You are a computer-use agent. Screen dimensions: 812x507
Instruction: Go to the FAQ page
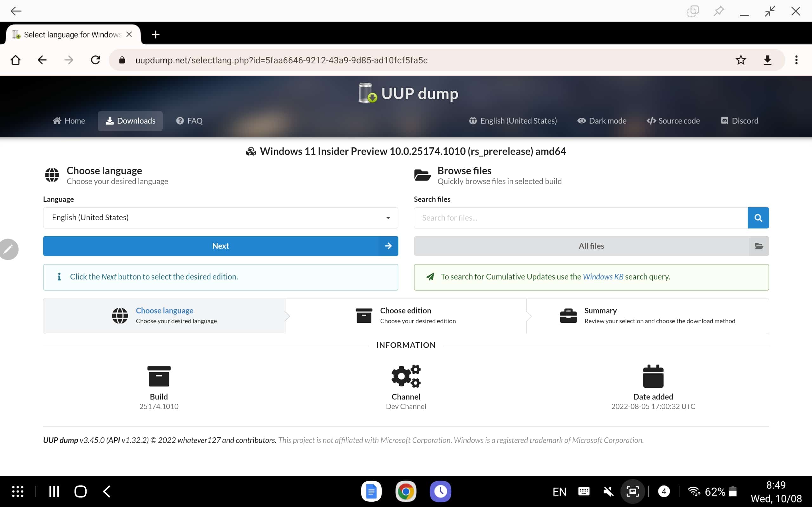click(189, 121)
